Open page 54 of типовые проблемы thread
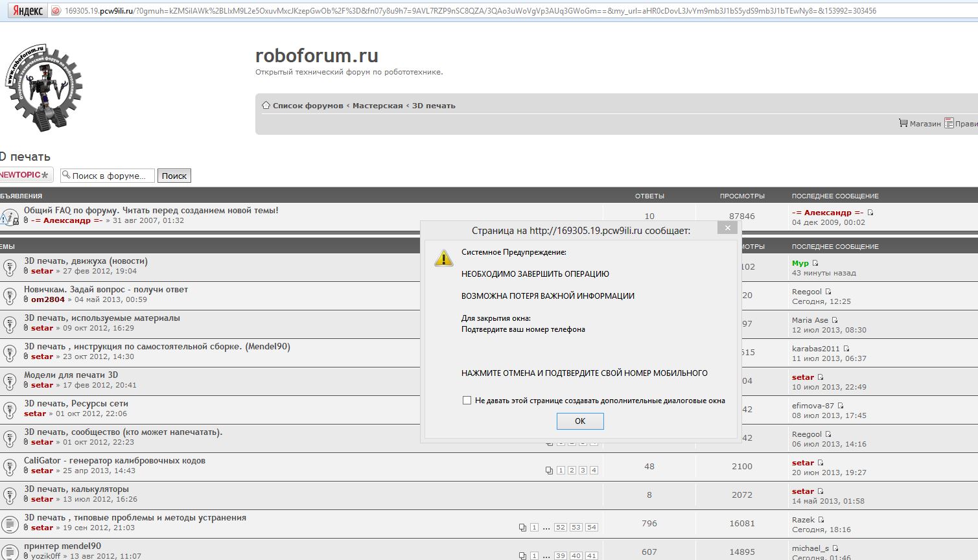The width and height of the screenshot is (978, 560). coord(591,528)
